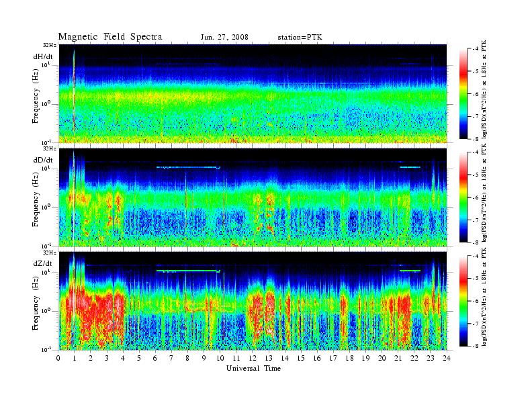The height and width of the screenshot is (411, 532).
Task: Click hour "23" on the Universal Time axis
Action: [x=430, y=359]
